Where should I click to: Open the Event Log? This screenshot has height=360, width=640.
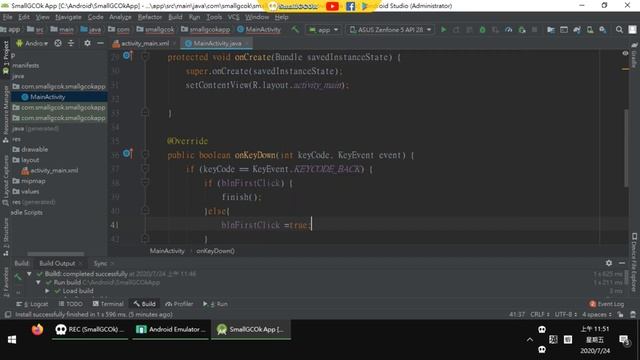tap(607, 304)
